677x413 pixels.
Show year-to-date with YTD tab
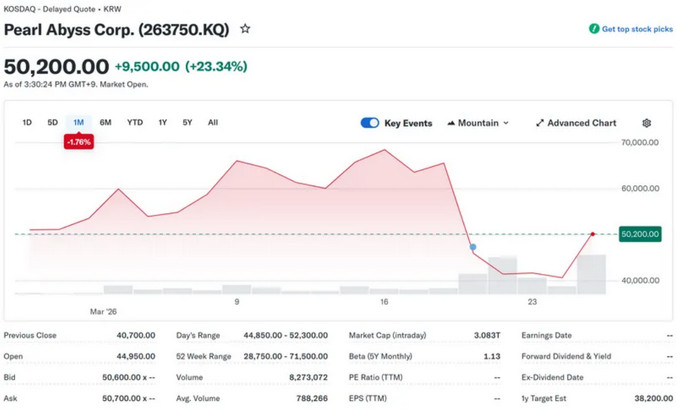coord(134,123)
